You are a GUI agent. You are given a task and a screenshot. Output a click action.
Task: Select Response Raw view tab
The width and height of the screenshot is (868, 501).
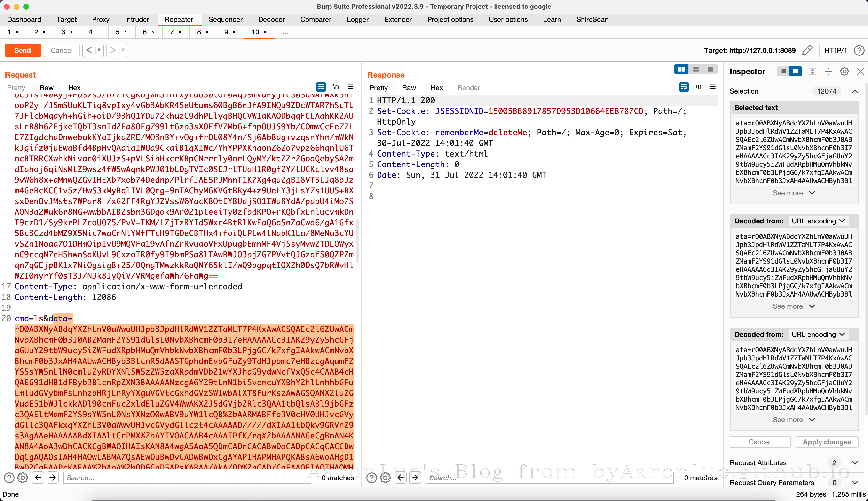409,88
